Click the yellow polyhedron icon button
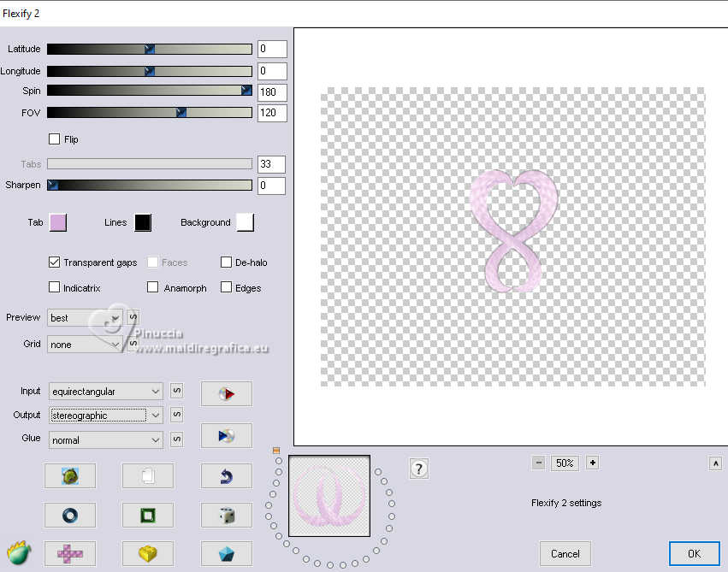The height and width of the screenshot is (572, 728). pos(148,553)
